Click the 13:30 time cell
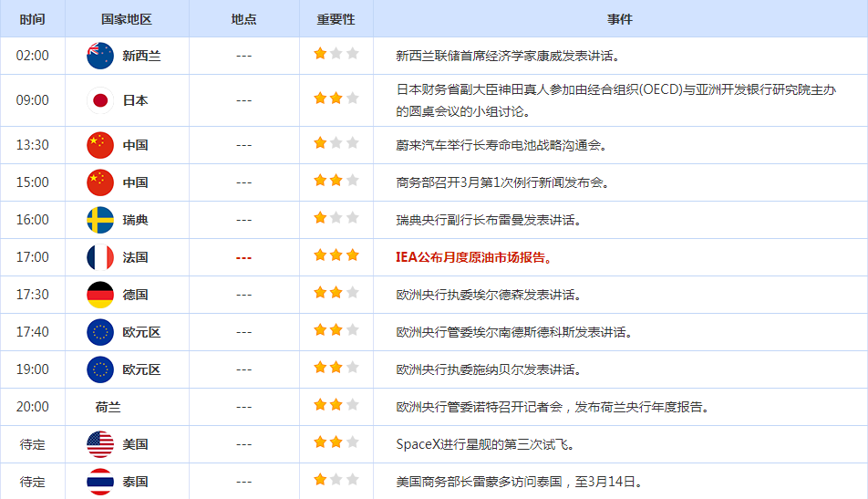 32,145
